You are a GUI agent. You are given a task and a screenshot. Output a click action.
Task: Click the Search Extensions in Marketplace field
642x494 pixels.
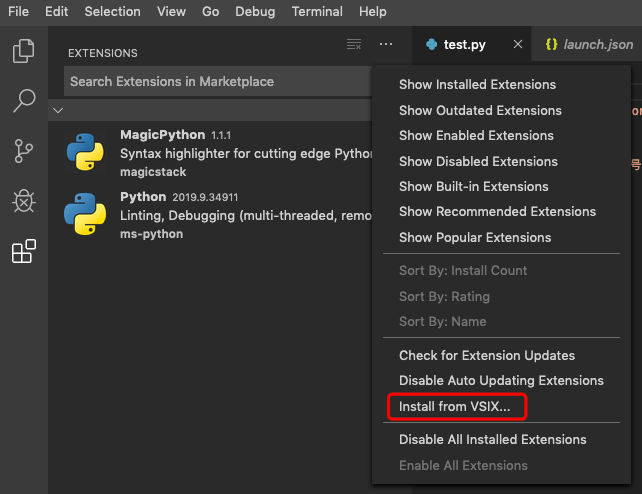tap(215, 81)
